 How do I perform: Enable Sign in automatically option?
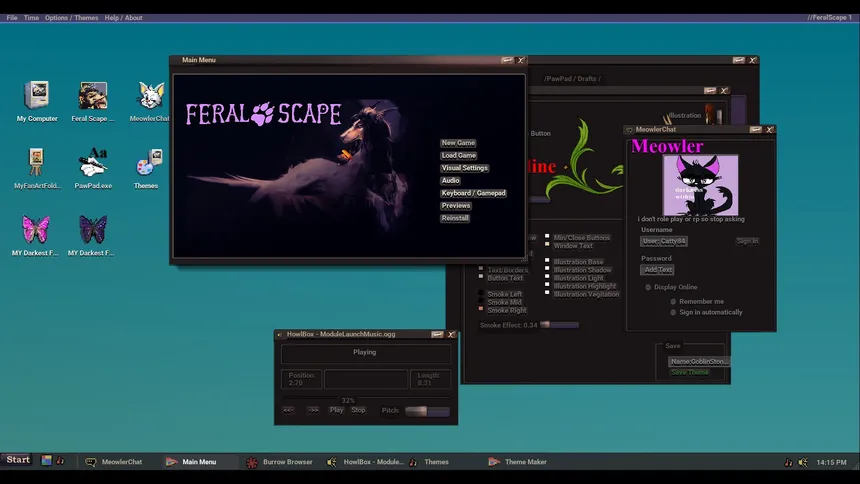(x=673, y=312)
